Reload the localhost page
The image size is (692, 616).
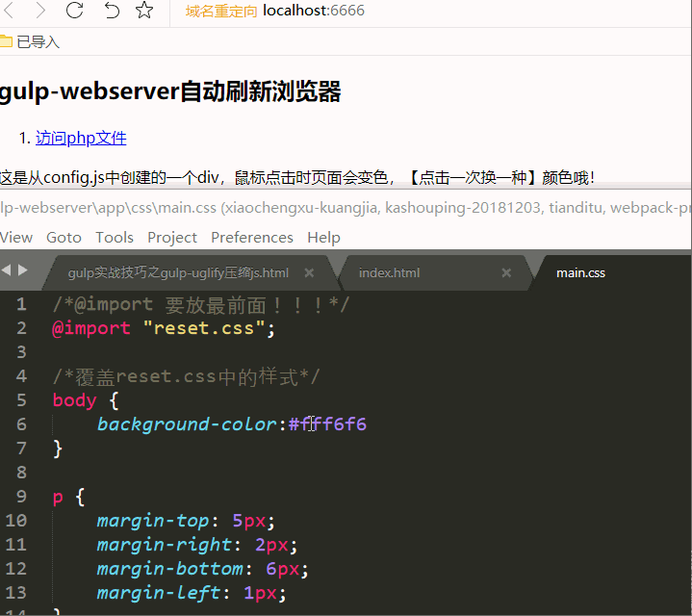point(74,11)
